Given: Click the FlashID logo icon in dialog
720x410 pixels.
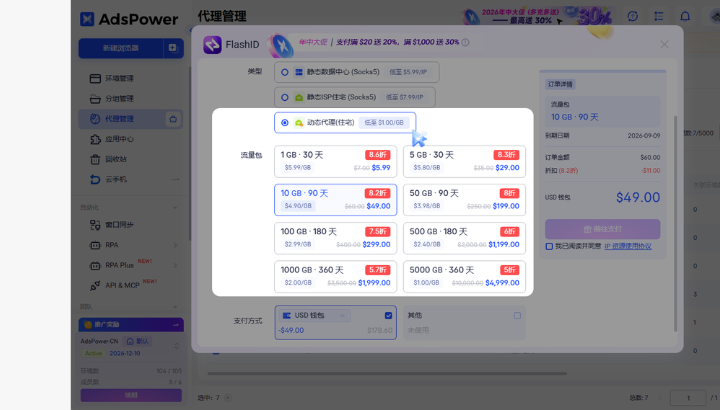Looking at the screenshot, I should pos(212,45).
